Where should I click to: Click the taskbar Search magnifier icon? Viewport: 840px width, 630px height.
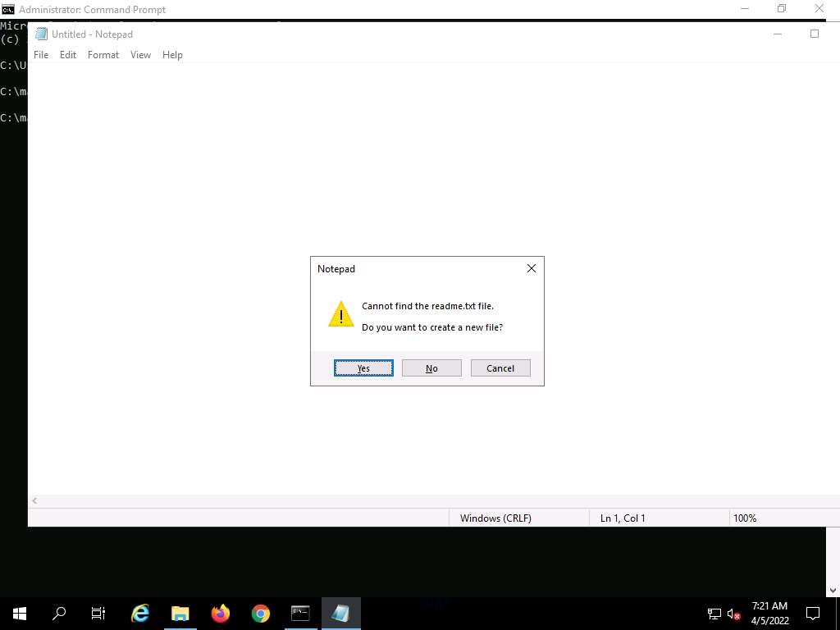(x=59, y=613)
